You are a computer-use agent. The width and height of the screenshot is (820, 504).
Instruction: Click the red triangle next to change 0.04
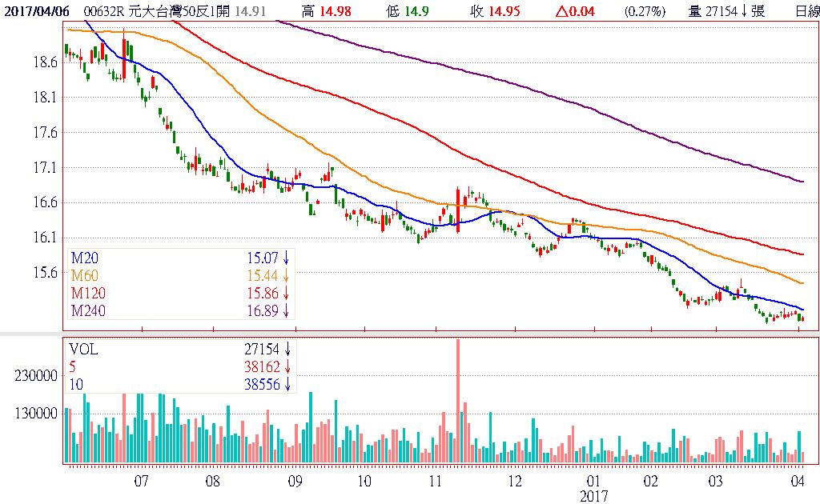coord(561,11)
